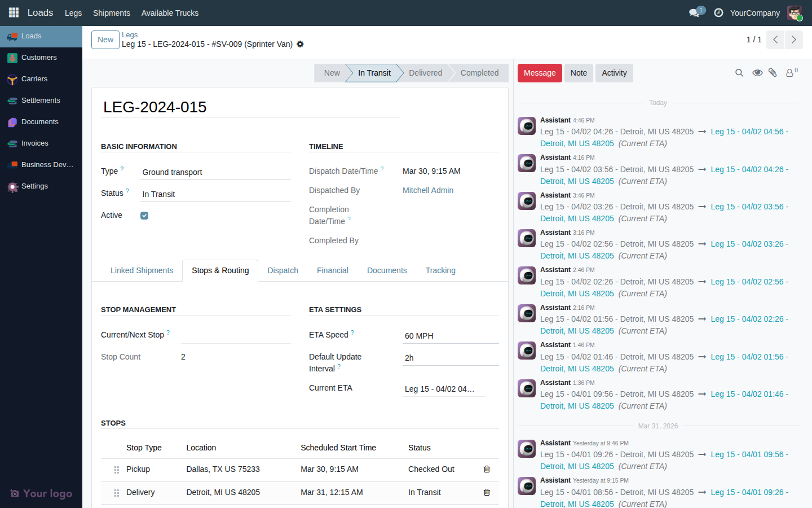Image resolution: width=812 pixels, height=508 pixels.
Task: Toggle the Active checkbox
Action: (x=144, y=216)
